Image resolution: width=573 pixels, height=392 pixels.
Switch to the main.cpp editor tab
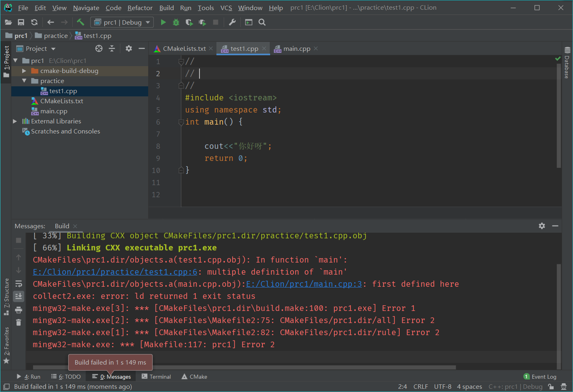tap(296, 48)
